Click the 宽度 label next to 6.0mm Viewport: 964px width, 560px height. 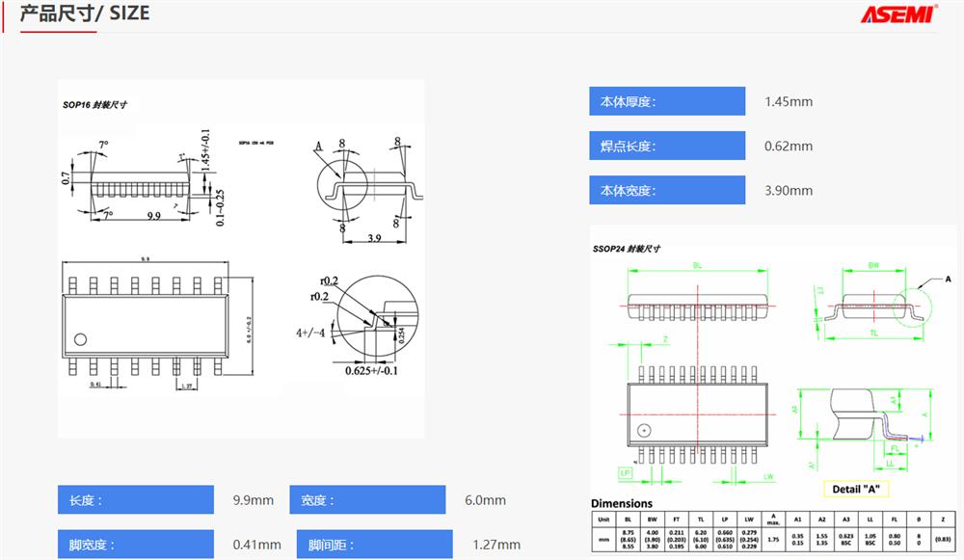(x=367, y=499)
